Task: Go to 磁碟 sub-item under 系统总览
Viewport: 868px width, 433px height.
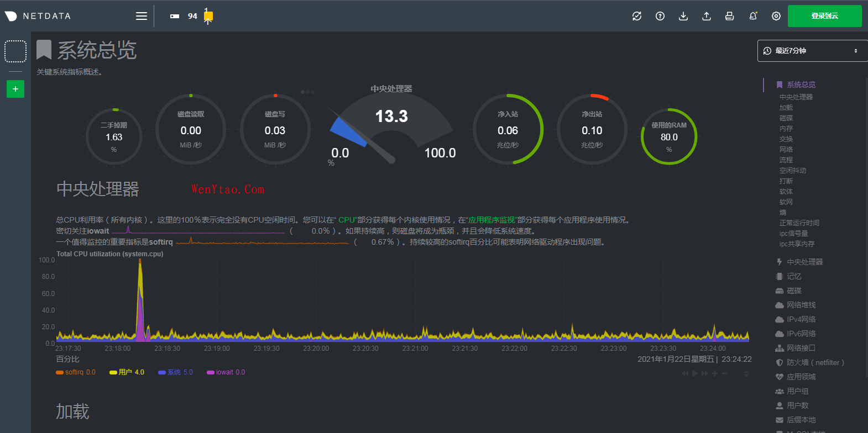Action: click(786, 118)
